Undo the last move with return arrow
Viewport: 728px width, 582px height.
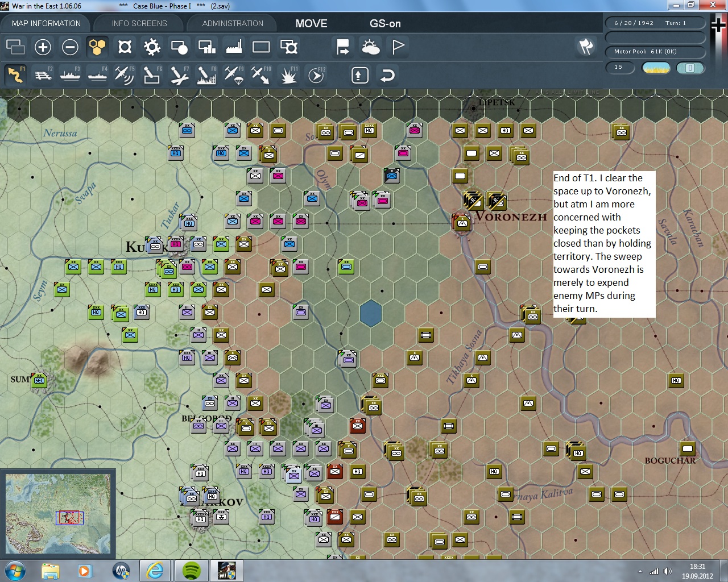(387, 75)
